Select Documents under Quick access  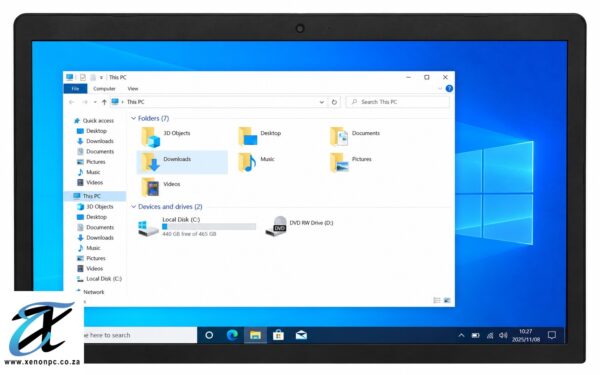96,152
